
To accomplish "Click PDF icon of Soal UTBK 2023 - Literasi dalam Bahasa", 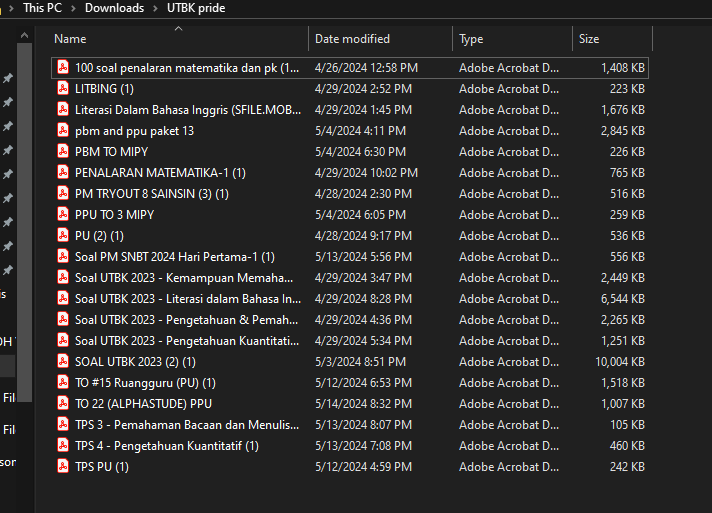I will point(63,299).
